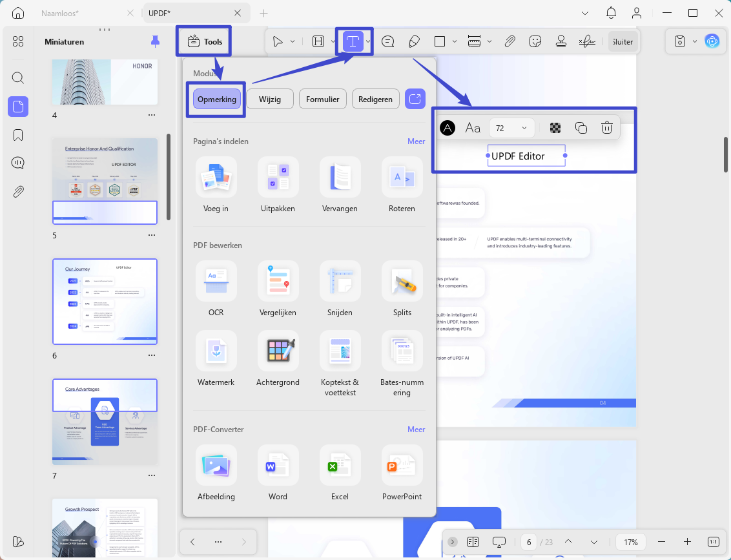The height and width of the screenshot is (560, 731).
Task: Open the sticker tool
Action: click(536, 41)
